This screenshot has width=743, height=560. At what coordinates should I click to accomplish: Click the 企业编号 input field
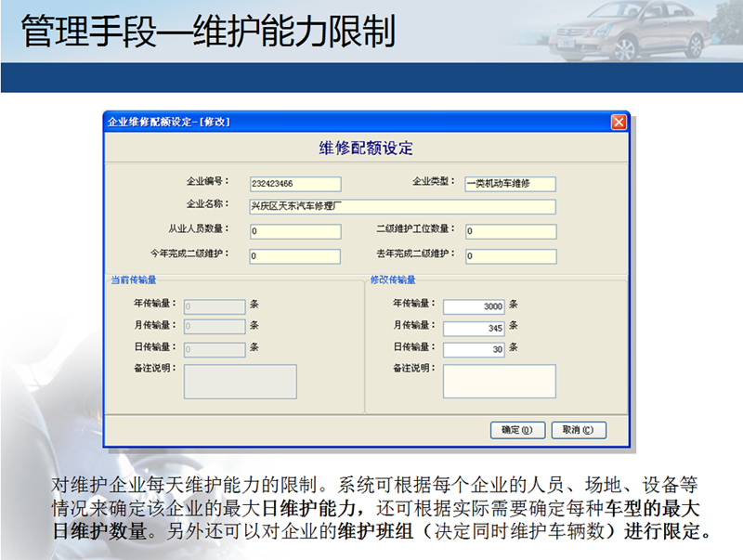pyautogui.click(x=295, y=184)
